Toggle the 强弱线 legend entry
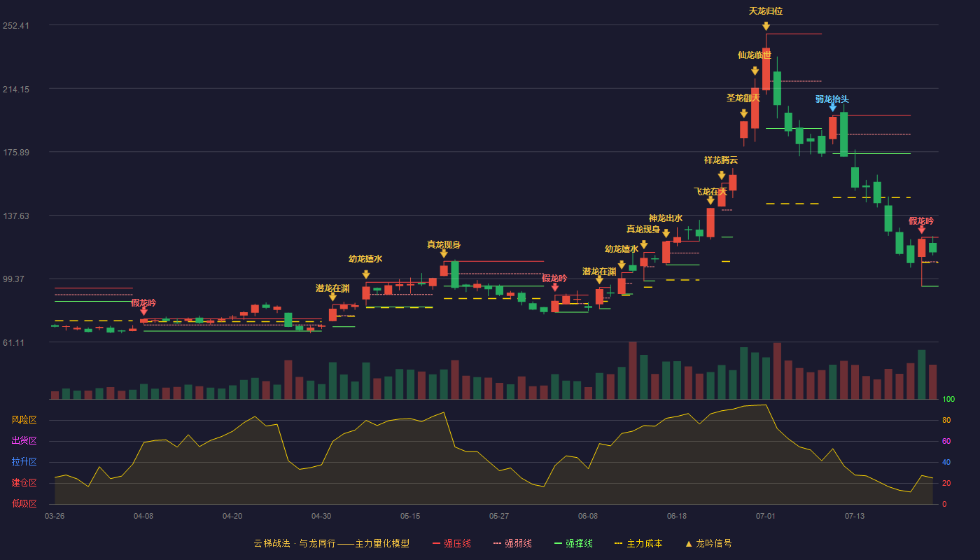This screenshot has width=980, height=560. (x=512, y=543)
